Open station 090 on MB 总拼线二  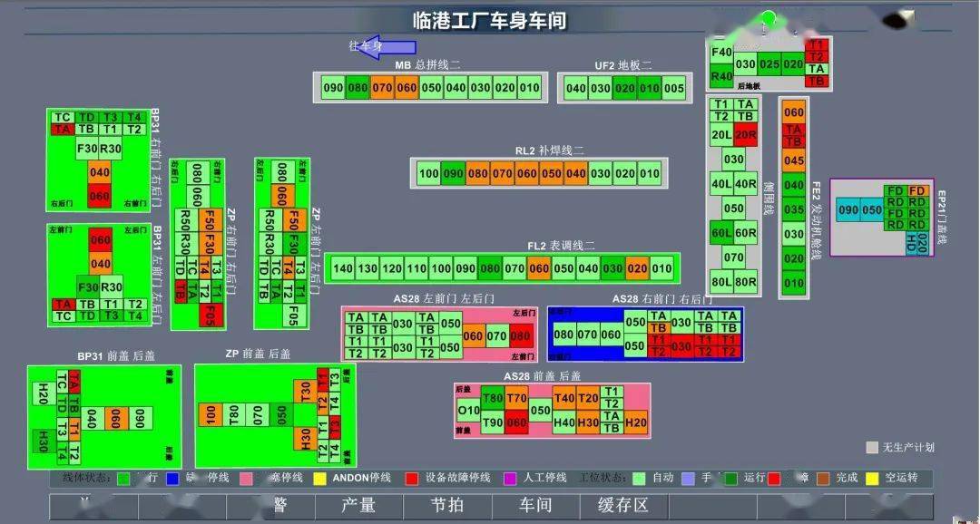[333, 89]
